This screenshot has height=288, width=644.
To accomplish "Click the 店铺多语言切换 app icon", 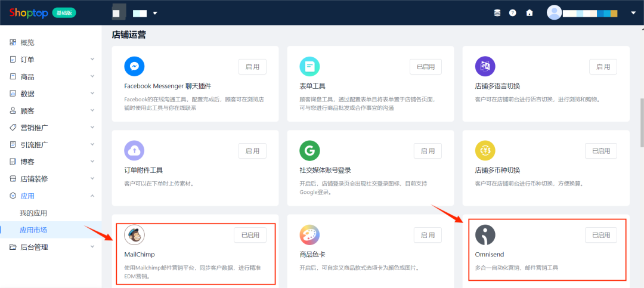I will pos(485,67).
